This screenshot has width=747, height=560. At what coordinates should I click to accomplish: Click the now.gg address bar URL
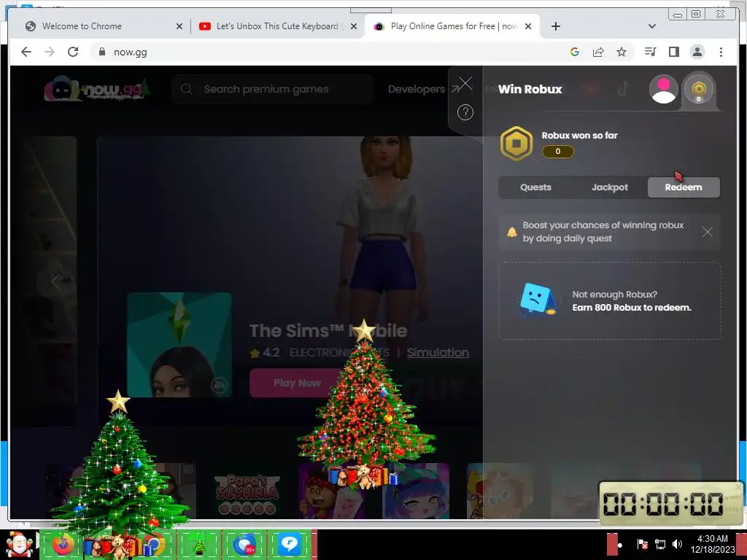(130, 52)
